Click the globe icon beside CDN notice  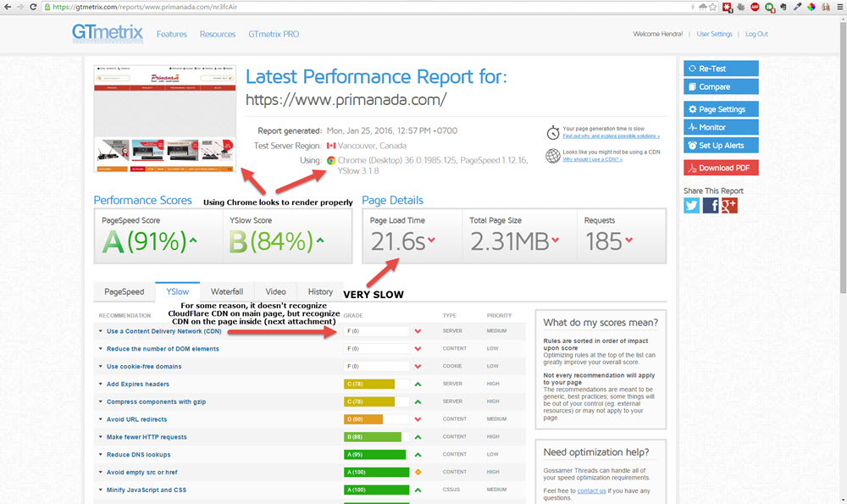click(x=552, y=156)
